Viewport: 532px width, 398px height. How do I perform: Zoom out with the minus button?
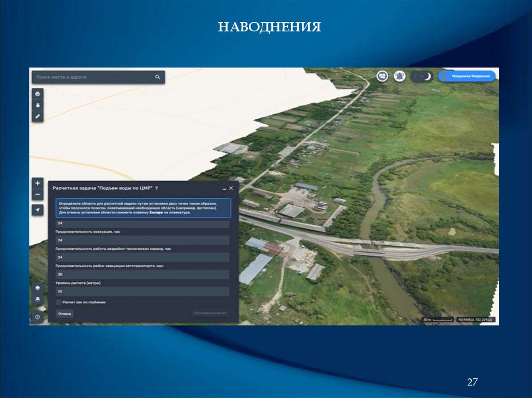(x=37, y=195)
